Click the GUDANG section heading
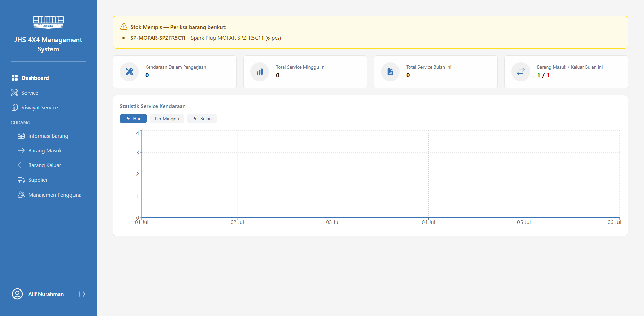Screen dimensions: 644x316 [x=20, y=123]
